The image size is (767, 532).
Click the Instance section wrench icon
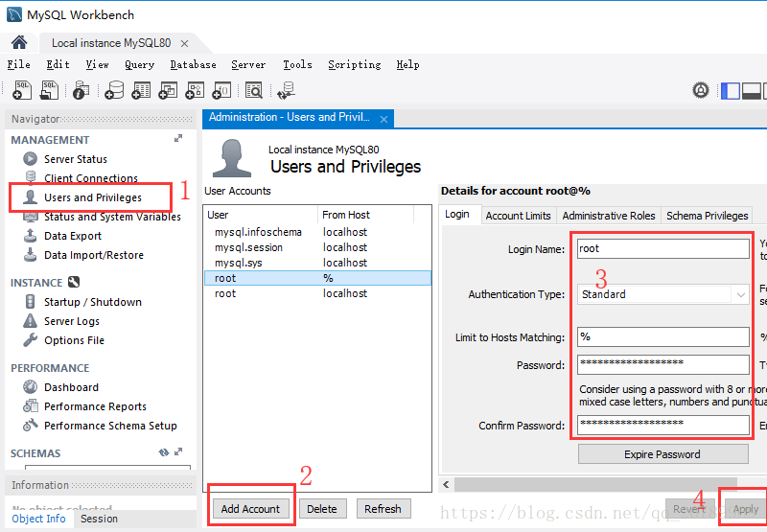click(x=74, y=282)
